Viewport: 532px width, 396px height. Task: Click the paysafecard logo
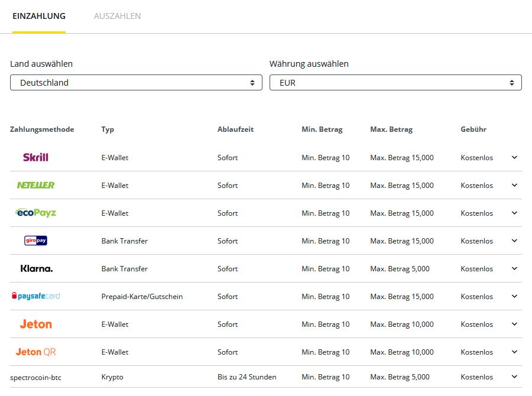(35, 296)
